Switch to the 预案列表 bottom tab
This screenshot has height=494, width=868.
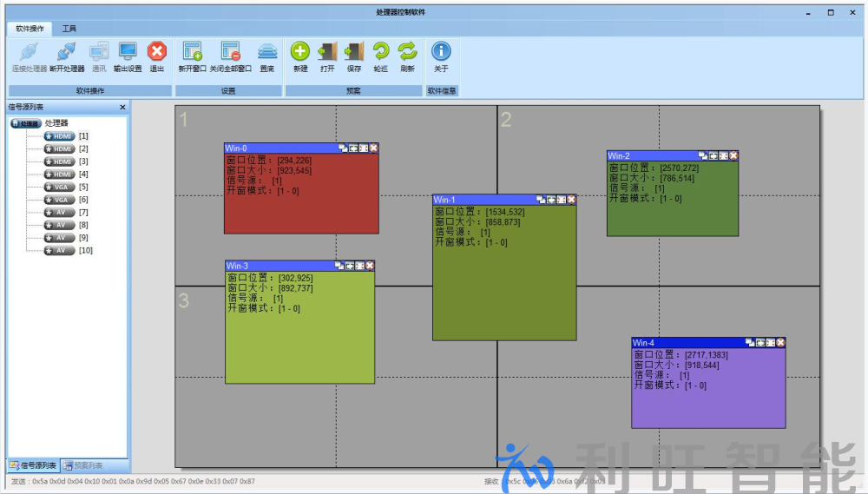pyautogui.click(x=89, y=465)
